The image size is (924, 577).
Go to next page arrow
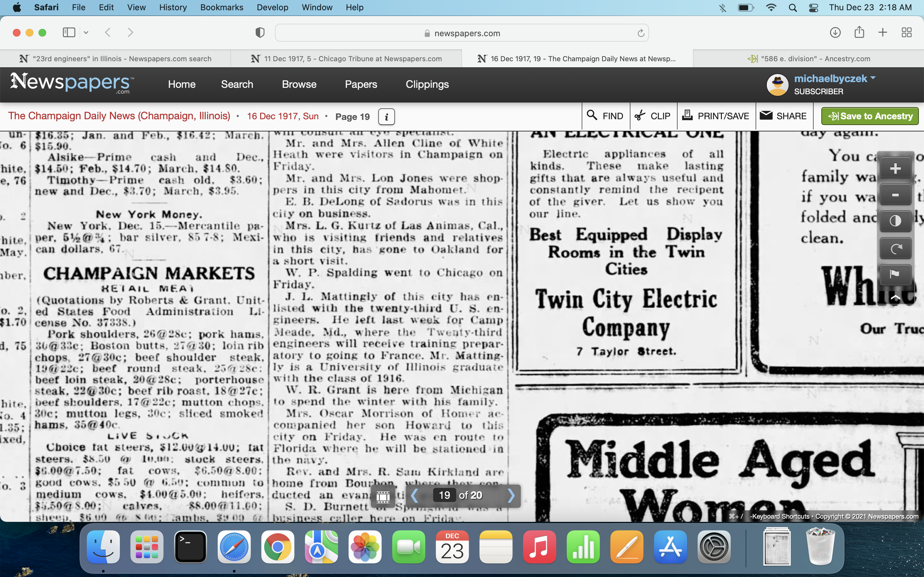(511, 496)
